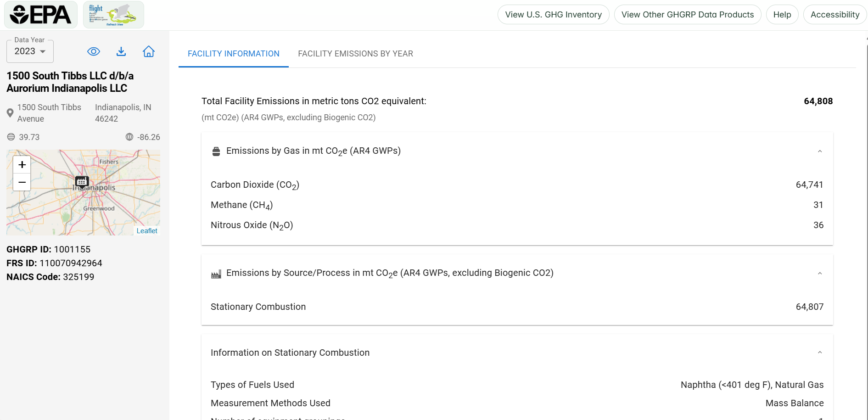Click the facility marker on map

[82, 182]
